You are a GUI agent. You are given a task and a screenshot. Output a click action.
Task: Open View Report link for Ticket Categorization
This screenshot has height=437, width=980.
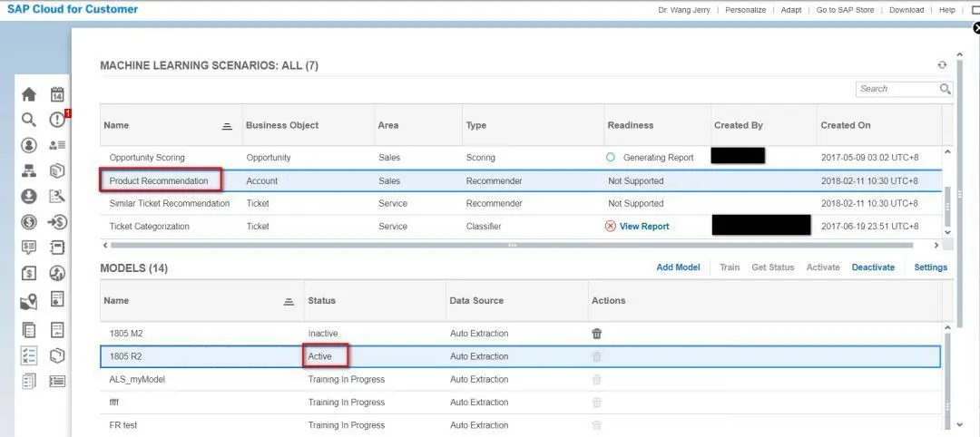643,227
